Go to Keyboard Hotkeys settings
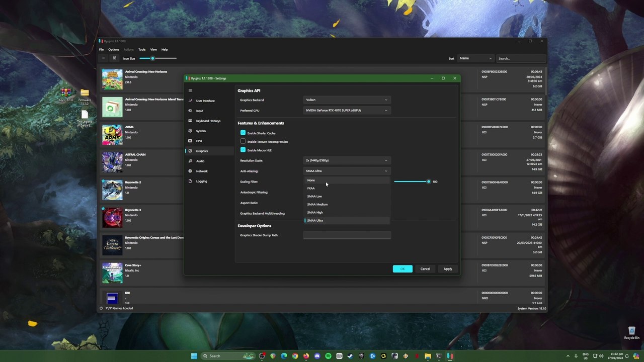The height and width of the screenshot is (362, 644). (x=209, y=121)
